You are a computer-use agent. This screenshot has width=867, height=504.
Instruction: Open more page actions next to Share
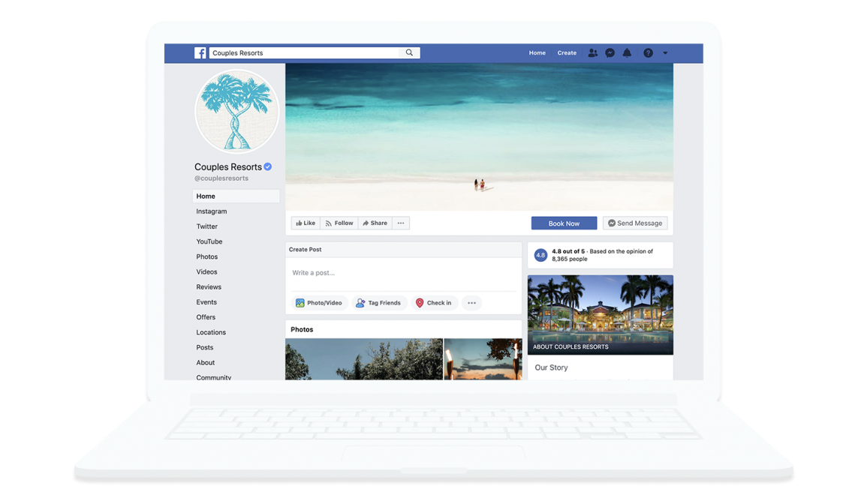[x=401, y=223]
